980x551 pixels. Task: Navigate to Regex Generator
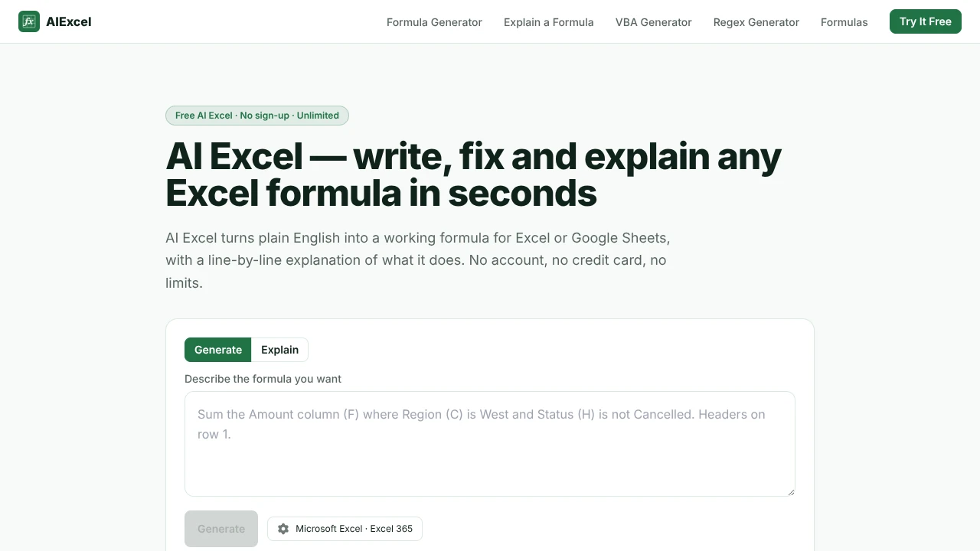756,22
